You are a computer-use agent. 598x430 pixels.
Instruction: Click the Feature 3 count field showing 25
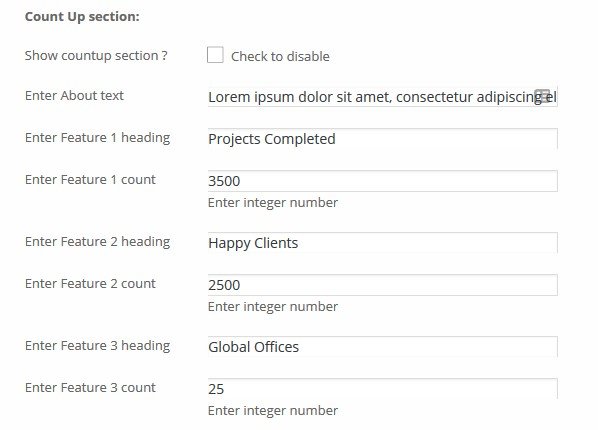tap(383, 389)
